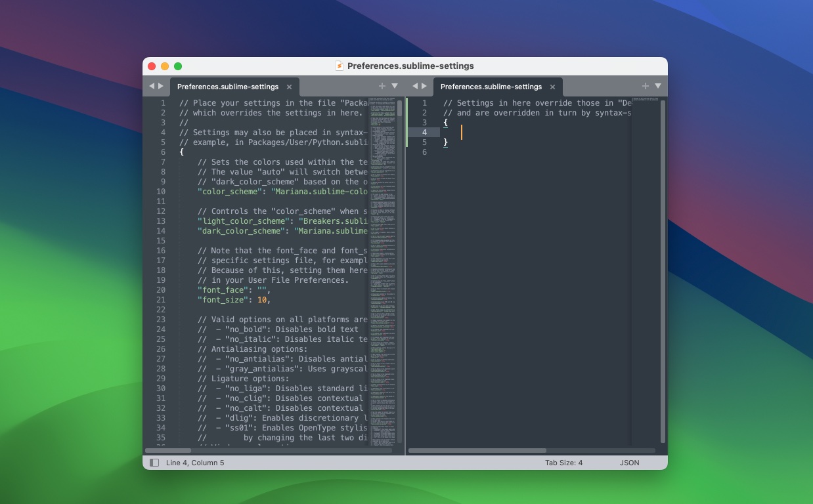
Task: Close the left Preferences.sublime-settings tab
Action: (289, 86)
